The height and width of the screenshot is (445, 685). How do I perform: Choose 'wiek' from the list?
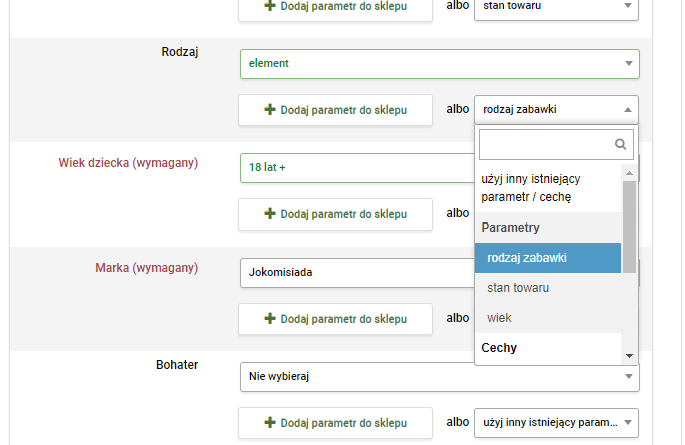(x=548, y=318)
